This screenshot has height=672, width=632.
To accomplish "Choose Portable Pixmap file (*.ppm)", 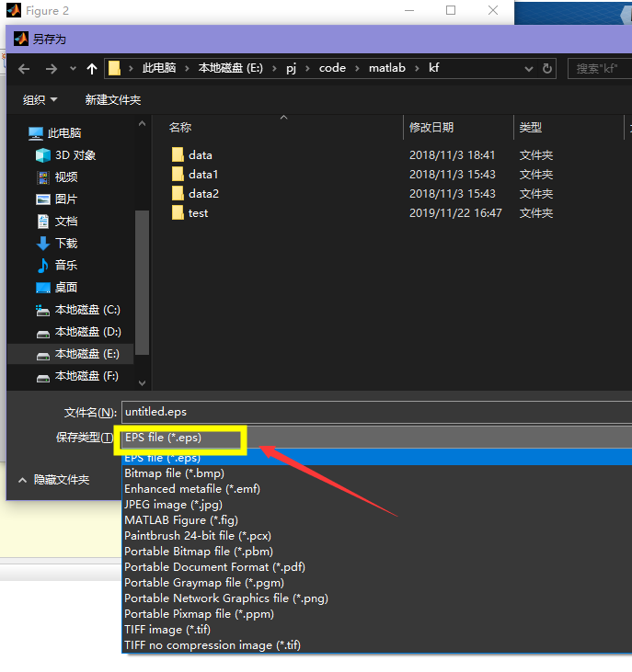I will point(377,614).
